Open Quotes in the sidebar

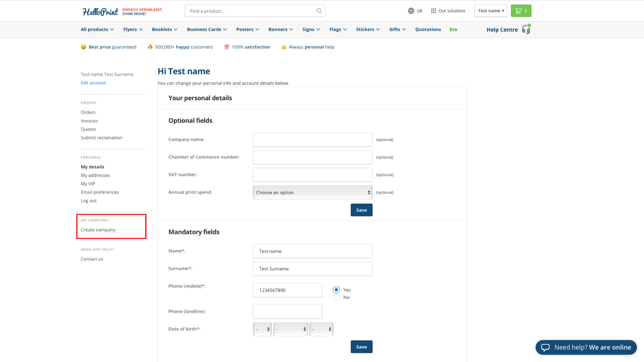click(x=89, y=129)
